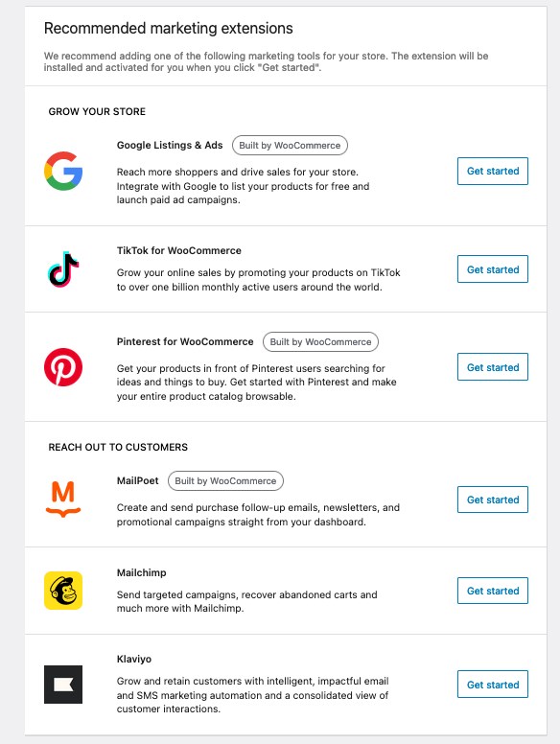Click the Mailchimp extension title
Screen dimensions: 560x744
[x=141, y=572]
